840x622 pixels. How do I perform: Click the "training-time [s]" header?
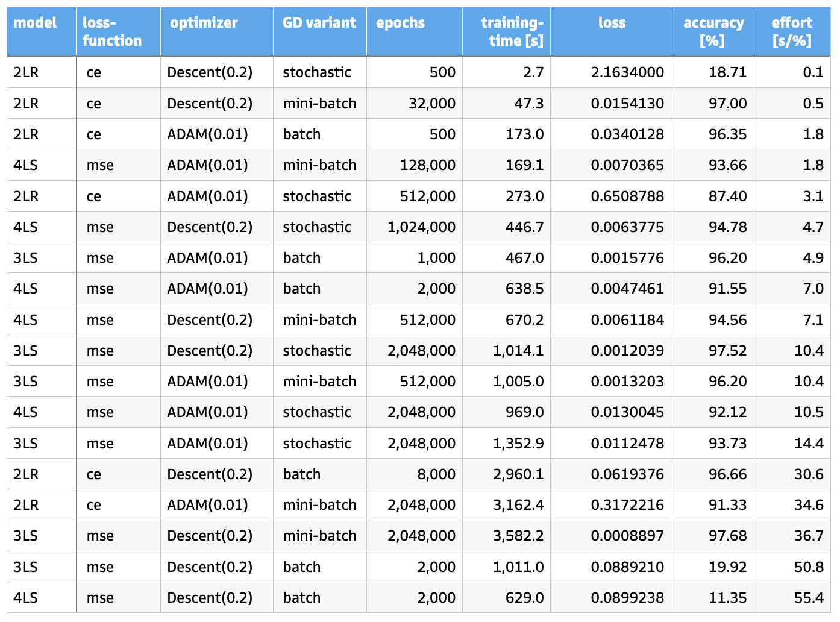[x=512, y=32]
